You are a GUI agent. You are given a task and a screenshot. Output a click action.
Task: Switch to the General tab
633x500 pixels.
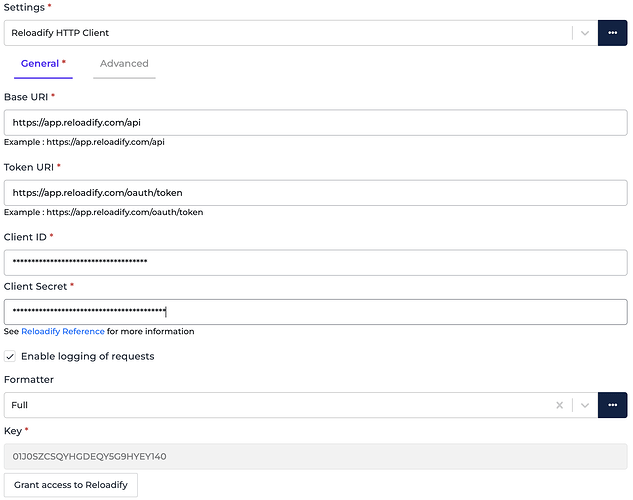(x=43, y=64)
